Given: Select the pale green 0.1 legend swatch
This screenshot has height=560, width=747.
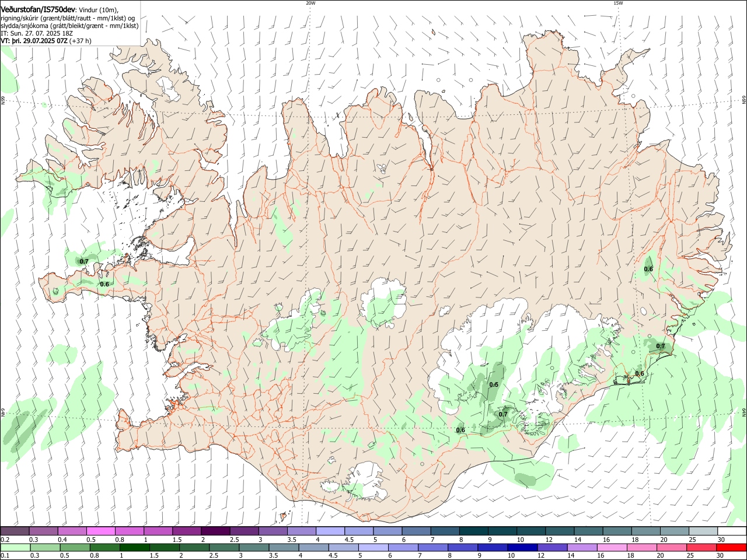Looking at the screenshot, I should coord(16,547).
